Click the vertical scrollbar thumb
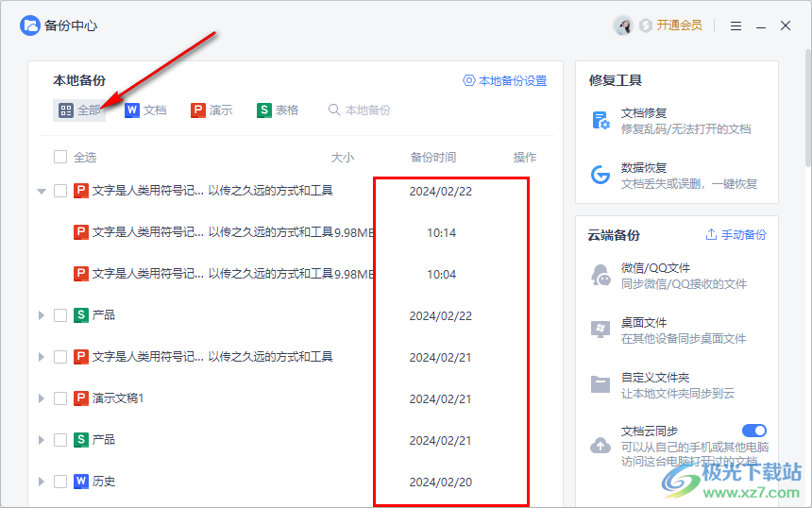 click(x=808, y=109)
